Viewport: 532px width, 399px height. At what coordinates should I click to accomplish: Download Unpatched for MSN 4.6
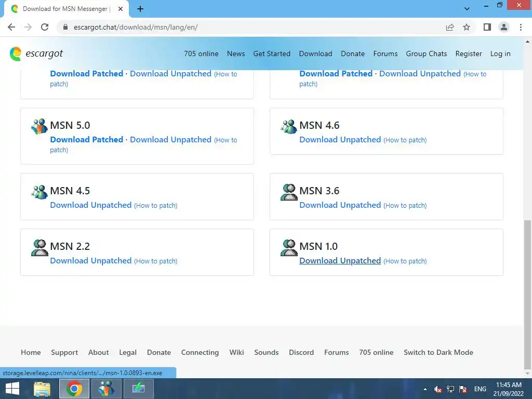click(340, 139)
